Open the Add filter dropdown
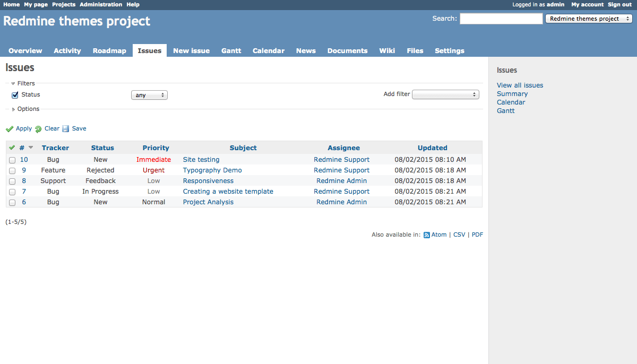Viewport: 637px width, 364px height. [445, 94]
